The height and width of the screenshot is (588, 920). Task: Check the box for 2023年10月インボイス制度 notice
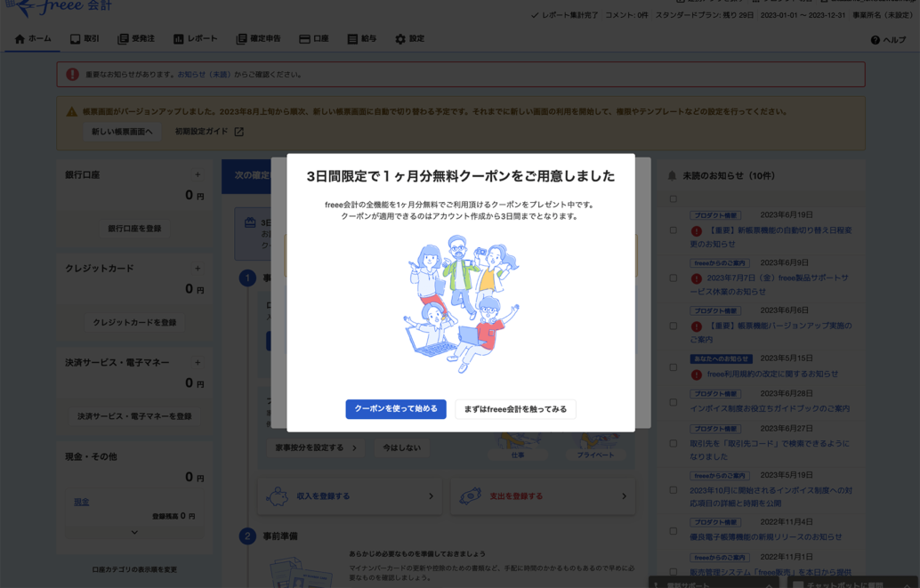(673, 490)
